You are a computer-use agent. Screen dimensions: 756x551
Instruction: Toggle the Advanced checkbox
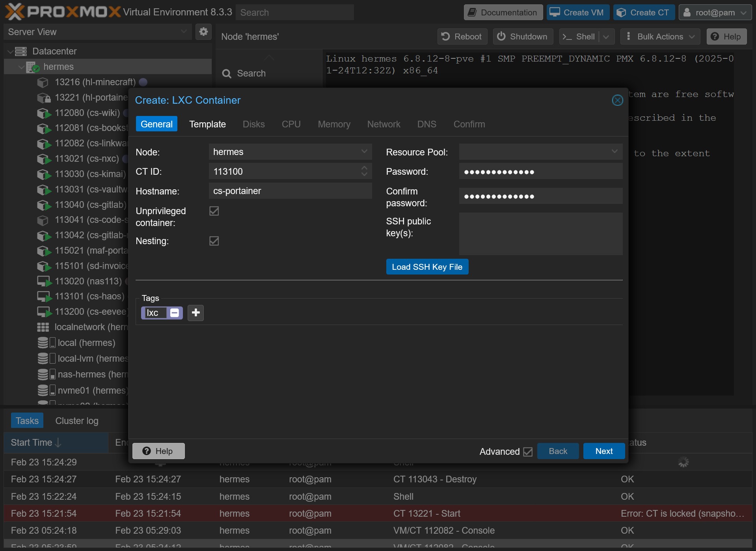(x=528, y=451)
